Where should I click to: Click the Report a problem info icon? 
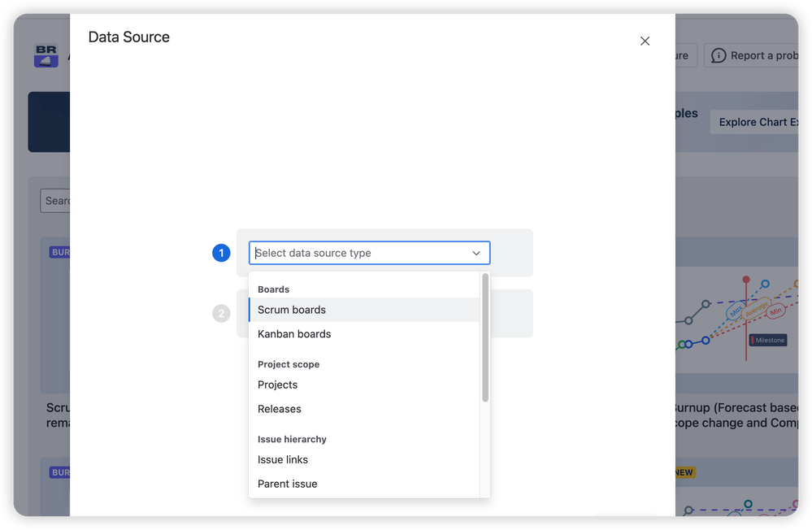[719, 55]
